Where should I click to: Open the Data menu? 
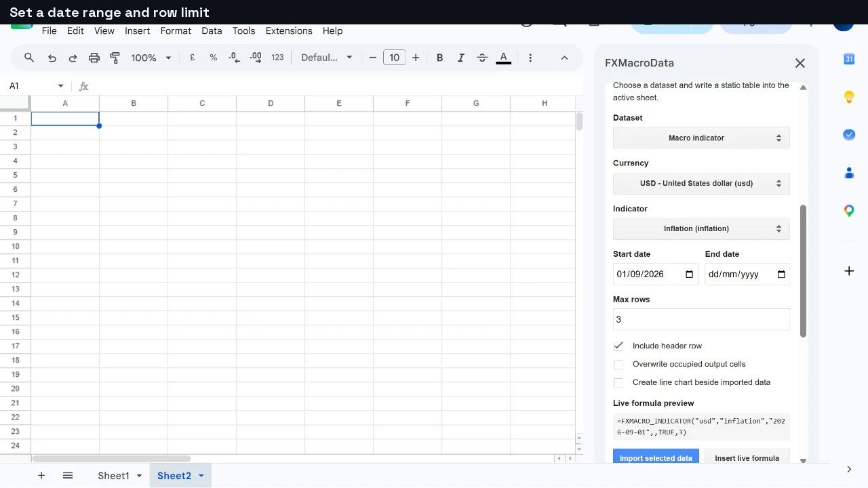pyautogui.click(x=212, y=30)
